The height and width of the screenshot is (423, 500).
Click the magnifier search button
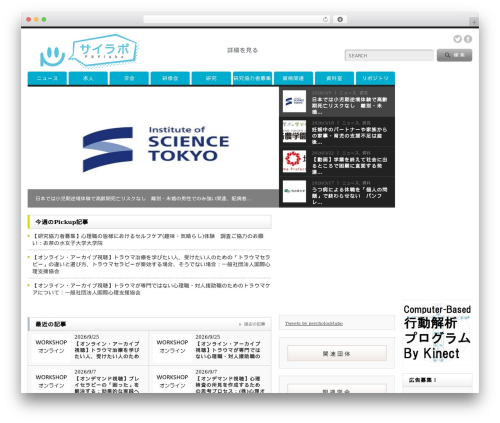click(454, 55)
